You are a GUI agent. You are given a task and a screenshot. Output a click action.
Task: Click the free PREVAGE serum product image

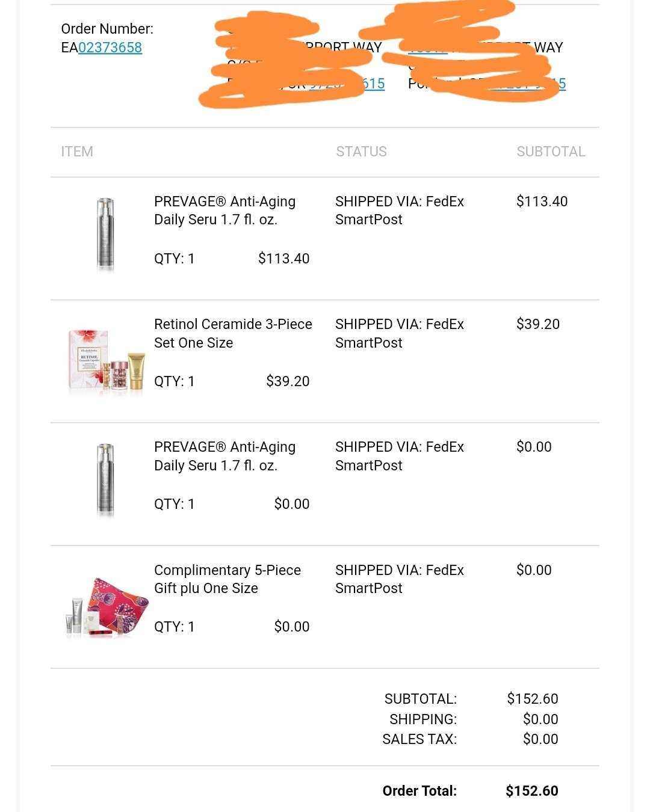click(x=105, y=480)
